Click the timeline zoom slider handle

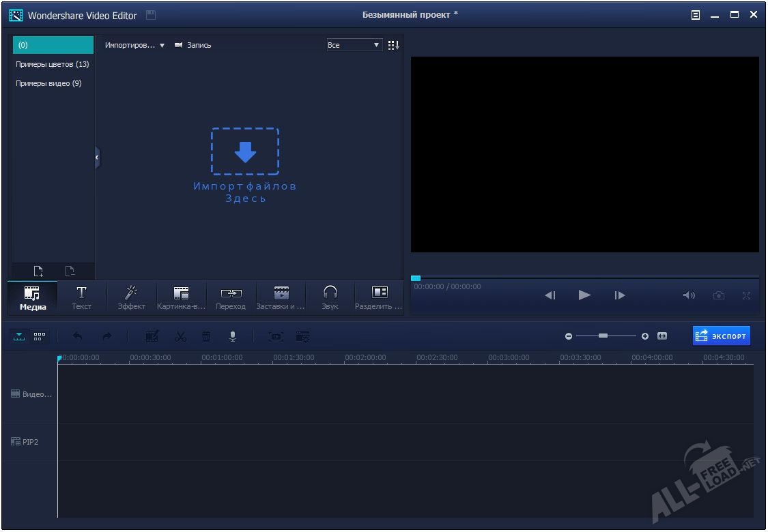click(x=603, y=336)
